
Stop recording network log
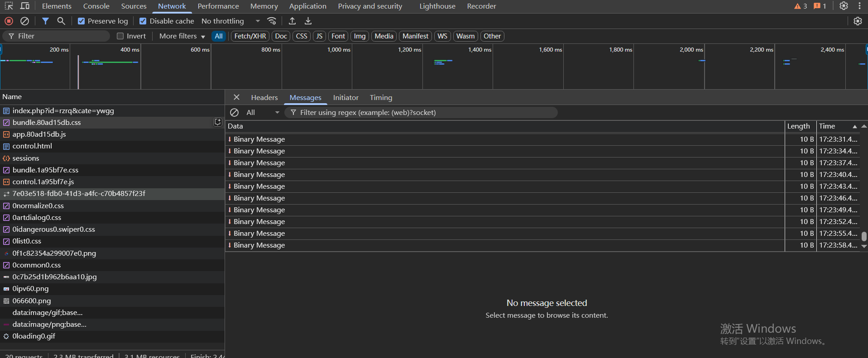point(9,21)
